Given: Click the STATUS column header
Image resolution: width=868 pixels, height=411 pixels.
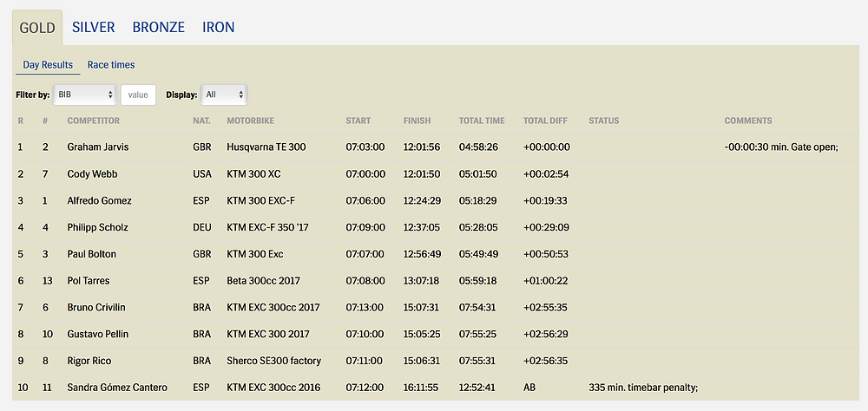Looking at the screenshot, I should tap(604, 121).
